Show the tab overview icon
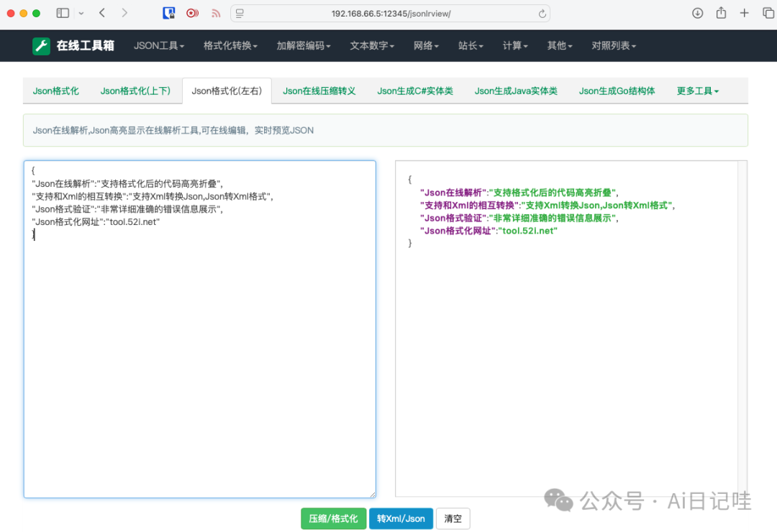The height and width of the screenshot is (532, 777). (x=768, y=14)
